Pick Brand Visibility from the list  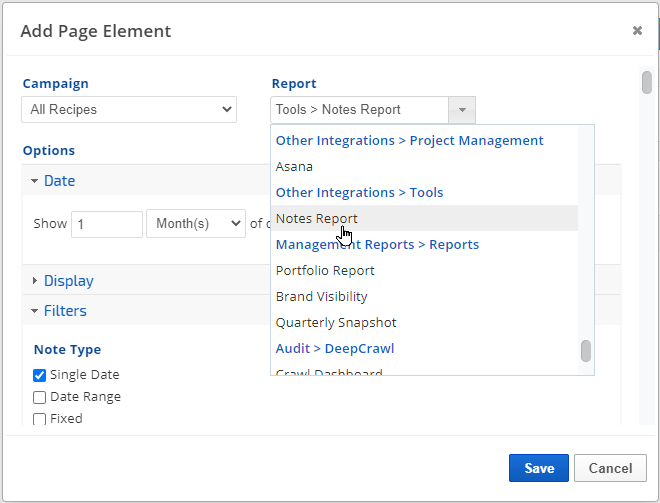(x=321, y=296)
